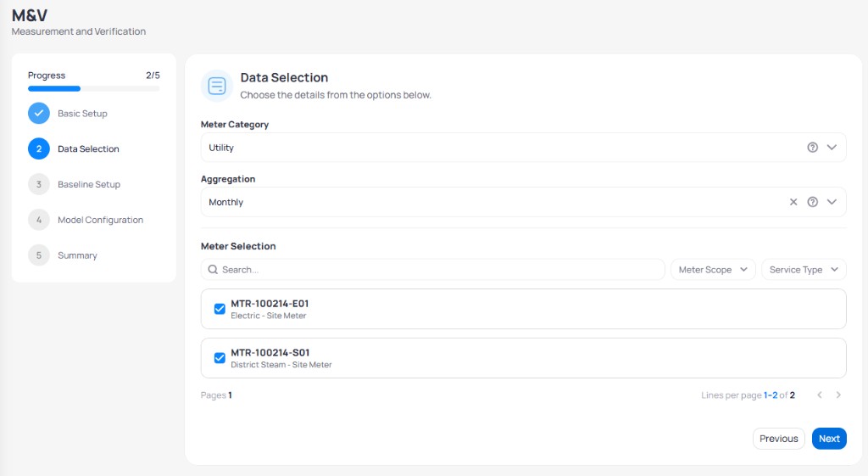Click 'District Steam - Site Meter' description
The image size is (868, 476).
[281, 365]
